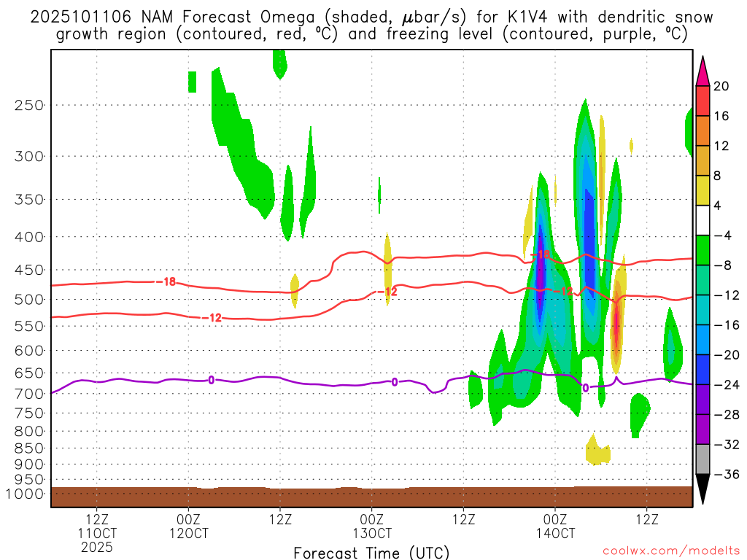The width and height of the screenshot is (747, 560).
Task: Click the '800' pressure axis label
Action: 29,432
